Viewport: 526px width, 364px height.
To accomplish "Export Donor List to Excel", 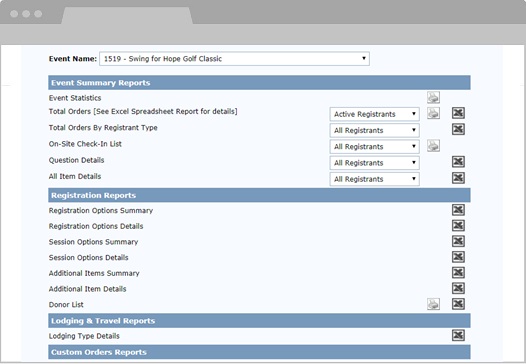I will click(x=458, y=304).
